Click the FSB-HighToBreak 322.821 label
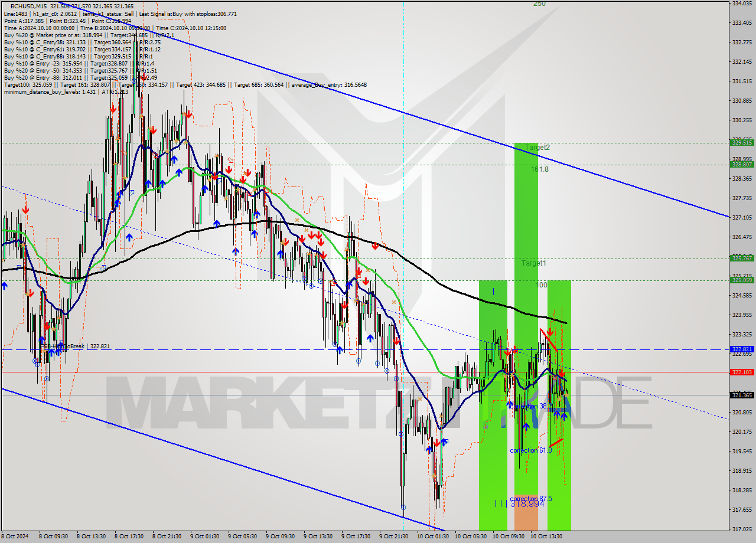The height and width of the screenshot is (543, 756). click(x=75, y=346)
